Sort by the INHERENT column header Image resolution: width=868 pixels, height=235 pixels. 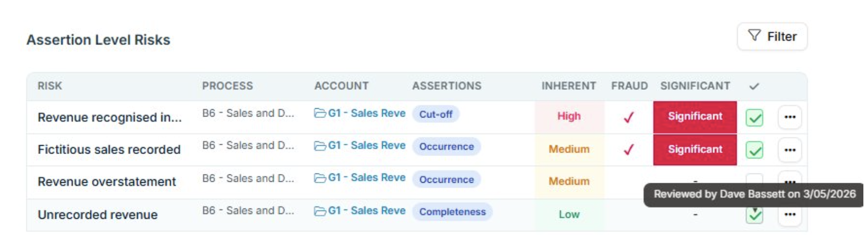(568, 86)
